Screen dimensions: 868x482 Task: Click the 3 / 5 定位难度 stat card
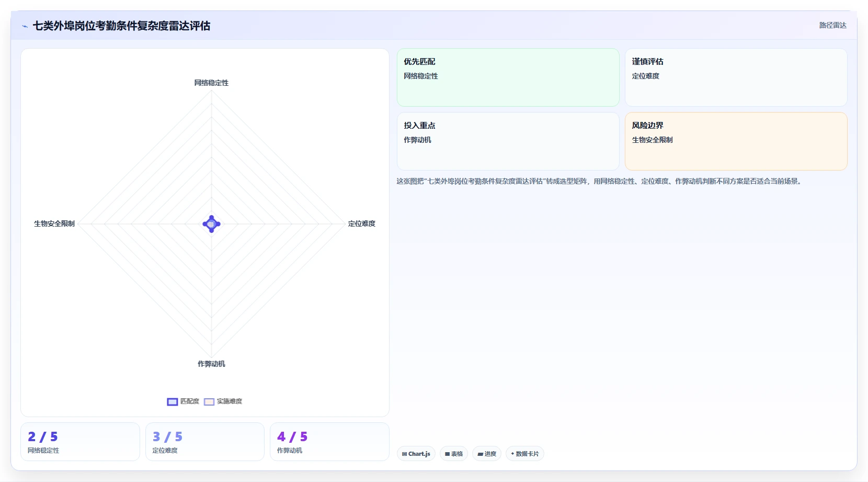[205, 442]
